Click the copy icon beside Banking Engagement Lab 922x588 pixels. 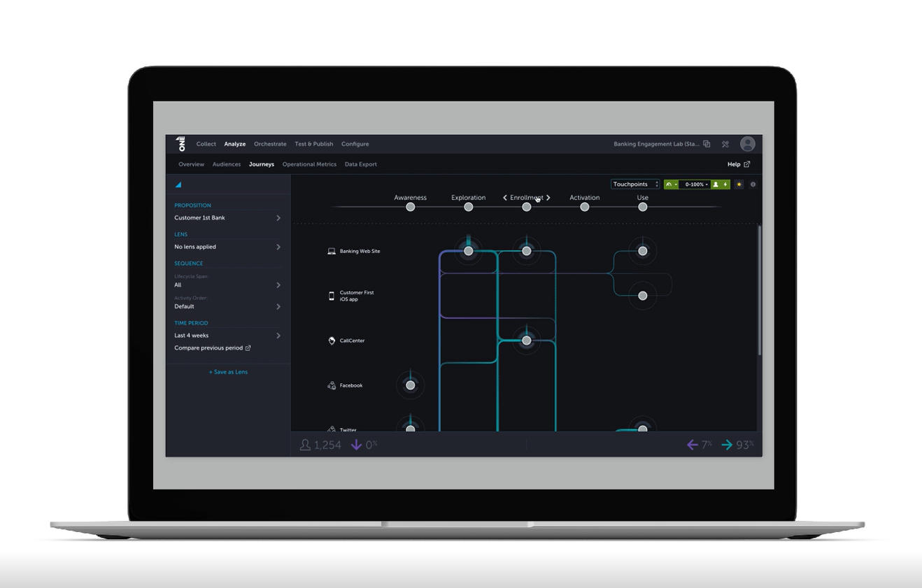[707, 144]
